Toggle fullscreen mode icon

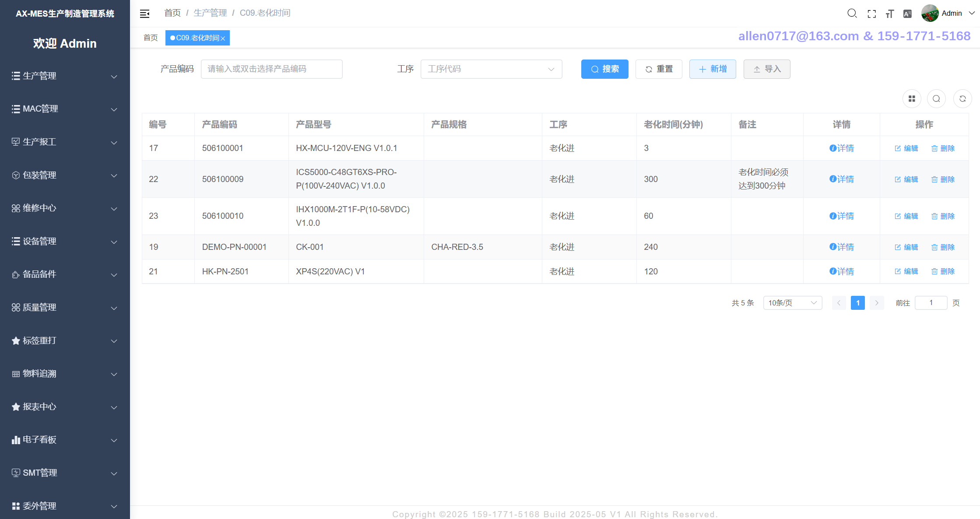(x=871, y=14)
